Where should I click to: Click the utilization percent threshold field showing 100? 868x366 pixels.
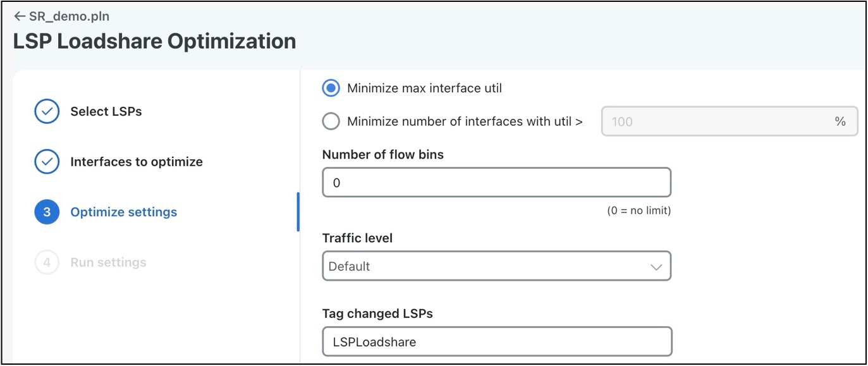[x=730, y=121]
